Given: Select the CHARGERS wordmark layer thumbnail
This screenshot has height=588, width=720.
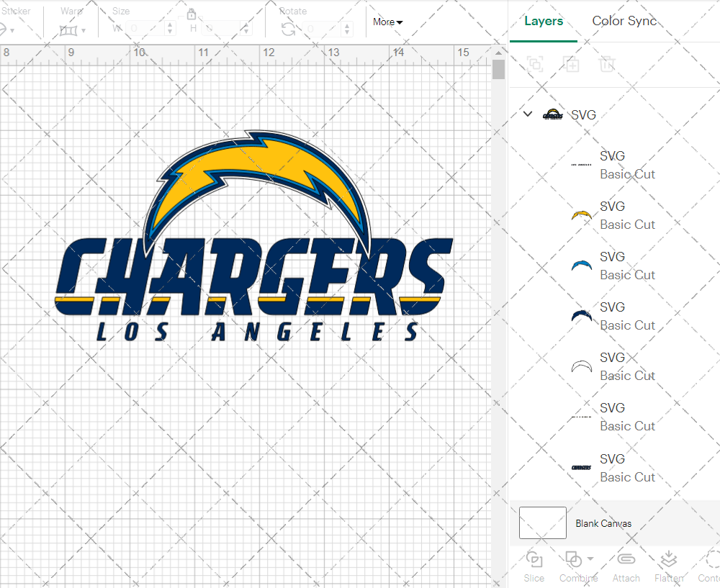Looking at the screenshot, I should click(581, 467).
